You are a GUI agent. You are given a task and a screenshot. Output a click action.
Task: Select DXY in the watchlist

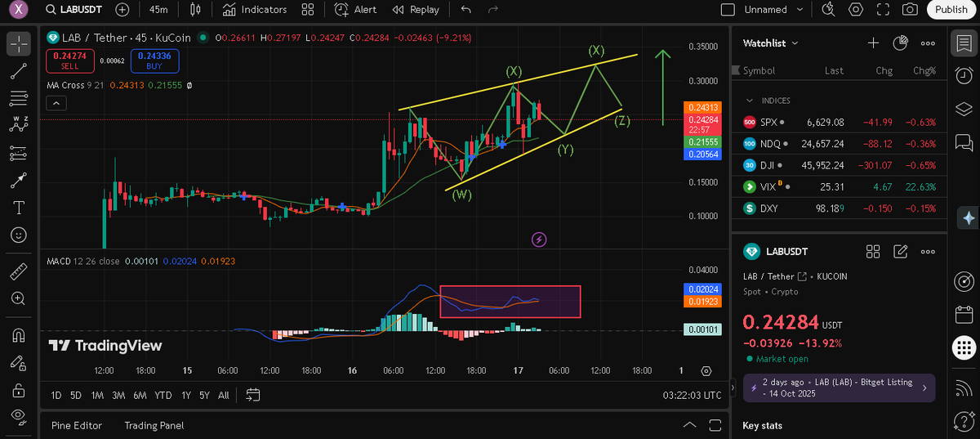(841, 208)
